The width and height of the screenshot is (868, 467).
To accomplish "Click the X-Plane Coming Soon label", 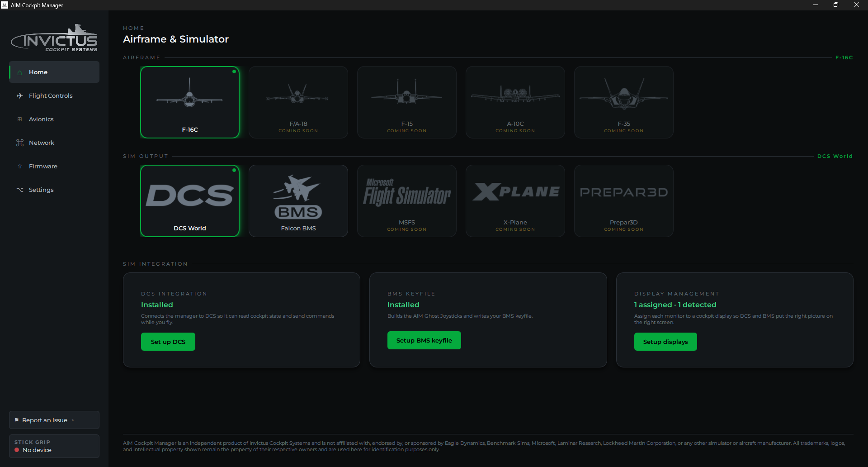I will (x=515, y=229).
